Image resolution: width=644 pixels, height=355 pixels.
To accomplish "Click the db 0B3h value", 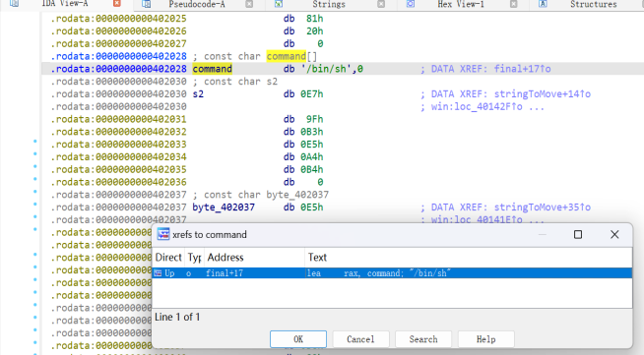I will click(312, 132).
